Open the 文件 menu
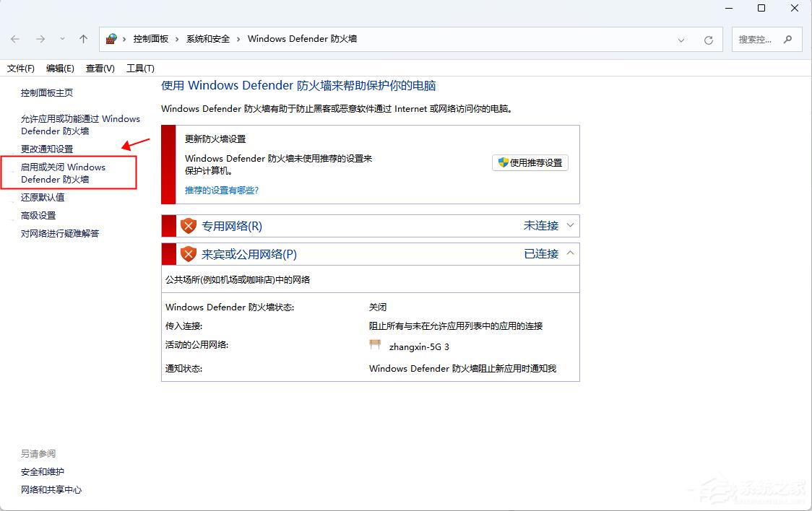812x511 pixels. 20,68
